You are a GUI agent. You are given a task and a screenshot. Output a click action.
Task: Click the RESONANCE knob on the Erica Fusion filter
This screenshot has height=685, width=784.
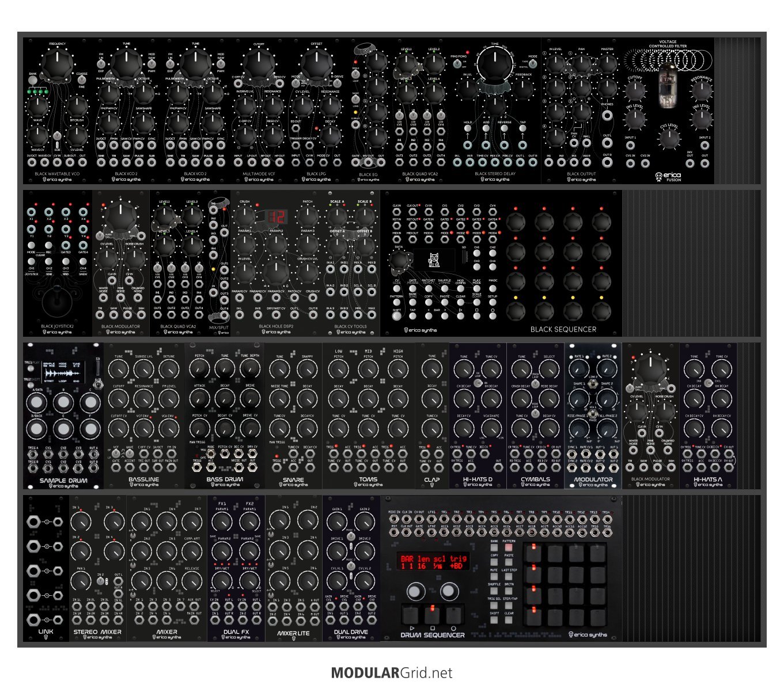pos(701,91)
